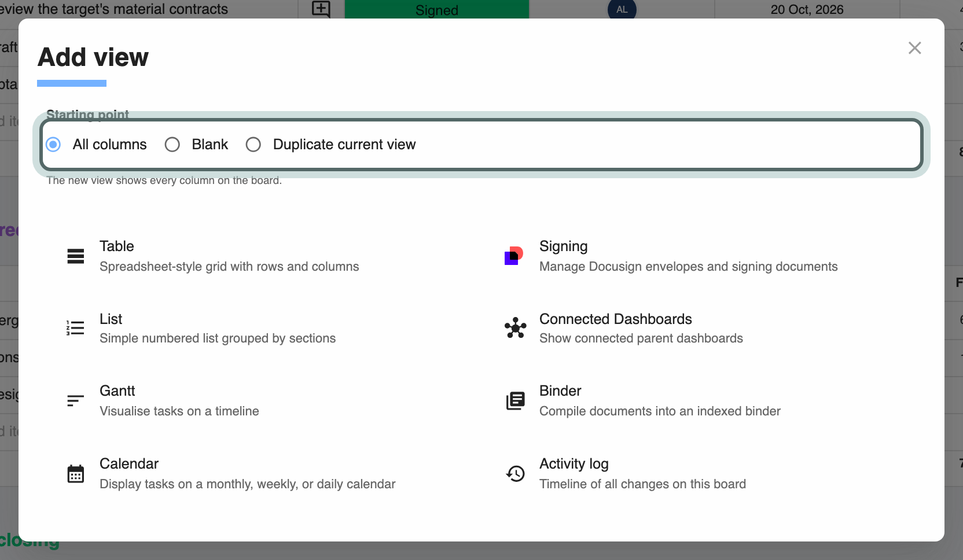Viewport: 963px width, 560px height.
Task: Pick the List view title
Action: pos(111,319)
